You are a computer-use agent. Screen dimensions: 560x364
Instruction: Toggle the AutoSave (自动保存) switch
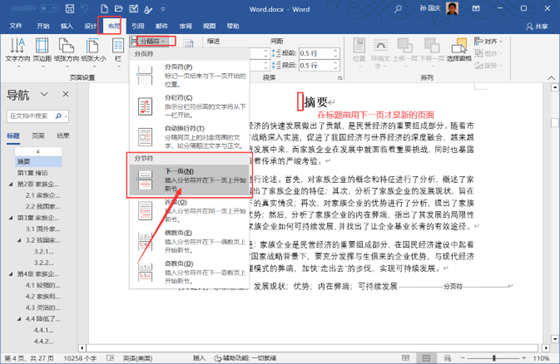coord(49,8)
